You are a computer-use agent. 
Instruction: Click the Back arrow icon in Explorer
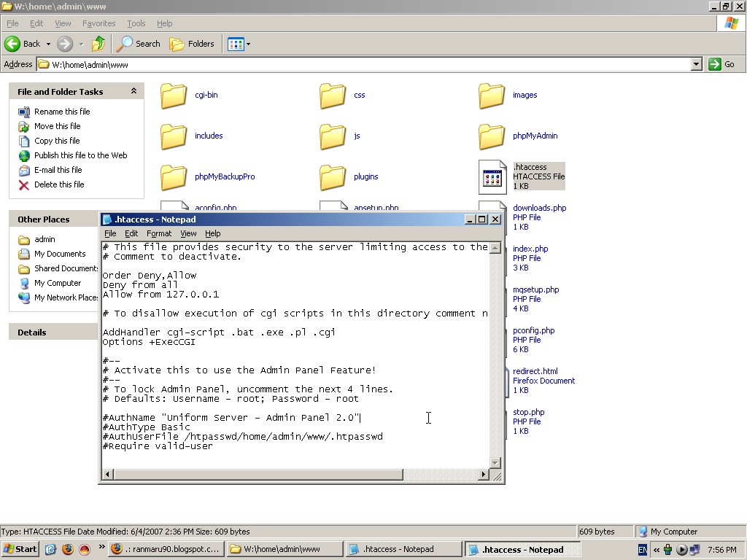click(12, 44)
